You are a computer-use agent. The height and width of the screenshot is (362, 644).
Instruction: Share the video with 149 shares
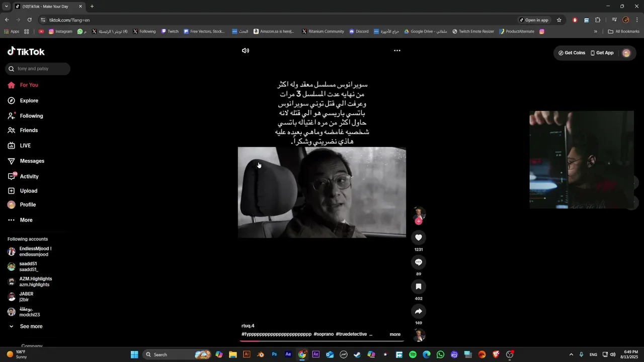pyautogui.click(x=419, y=311)
